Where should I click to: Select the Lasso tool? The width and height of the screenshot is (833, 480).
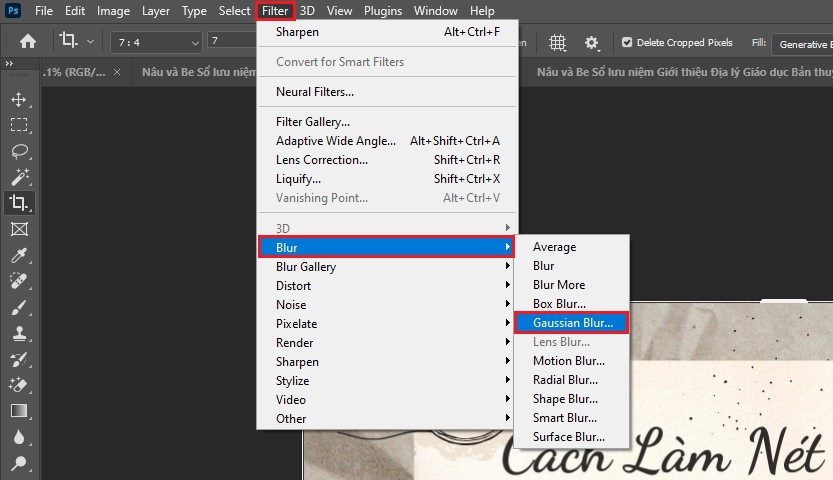click(x=19, y=151)
